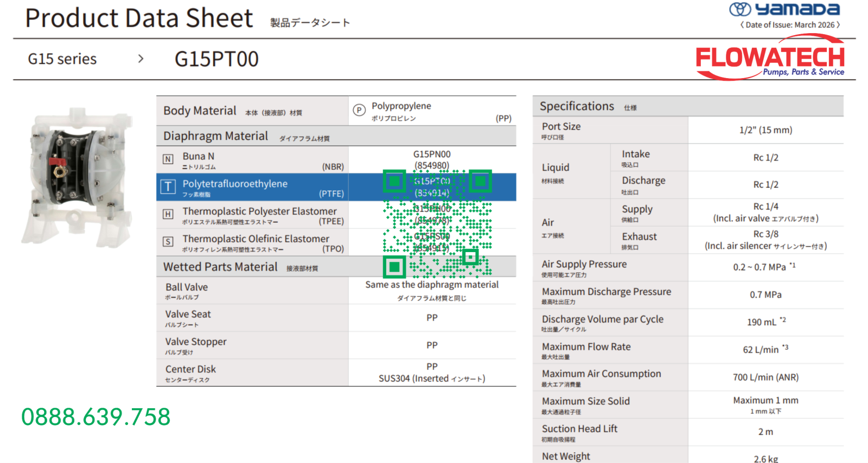Click the phone number 0888.639.758

[96, 417]
